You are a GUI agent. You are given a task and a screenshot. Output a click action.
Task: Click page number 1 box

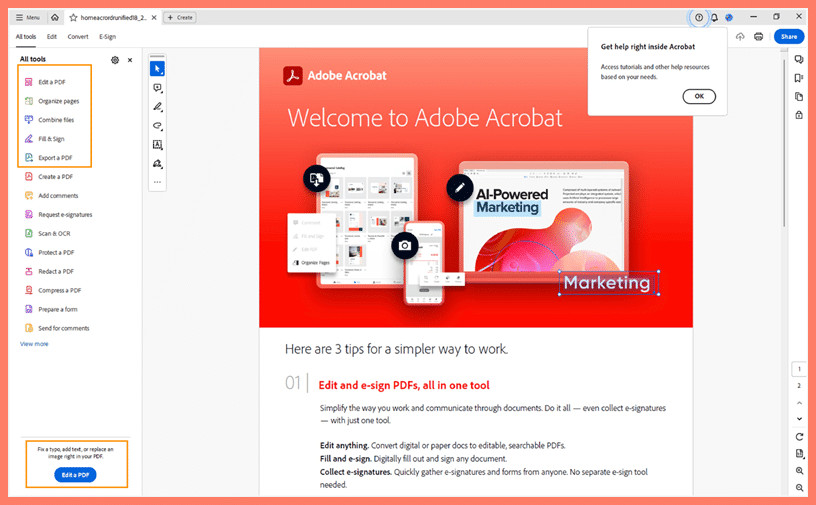799,369
